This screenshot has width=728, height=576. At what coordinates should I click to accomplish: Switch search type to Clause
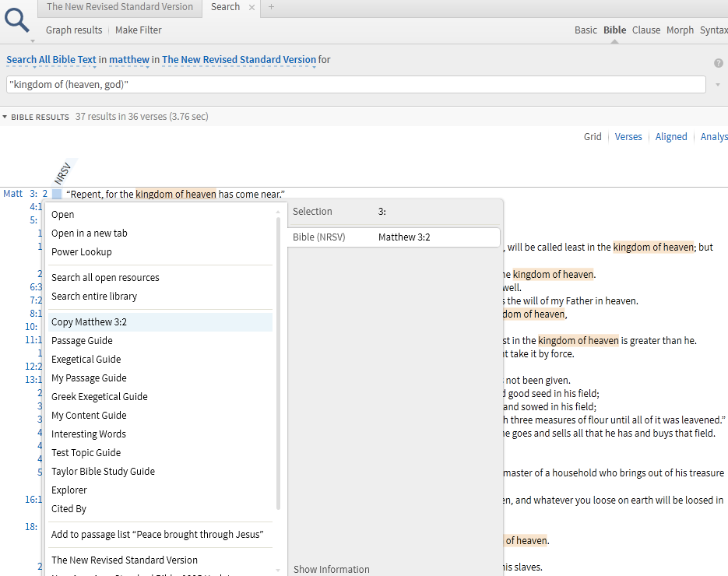[646, 30]
